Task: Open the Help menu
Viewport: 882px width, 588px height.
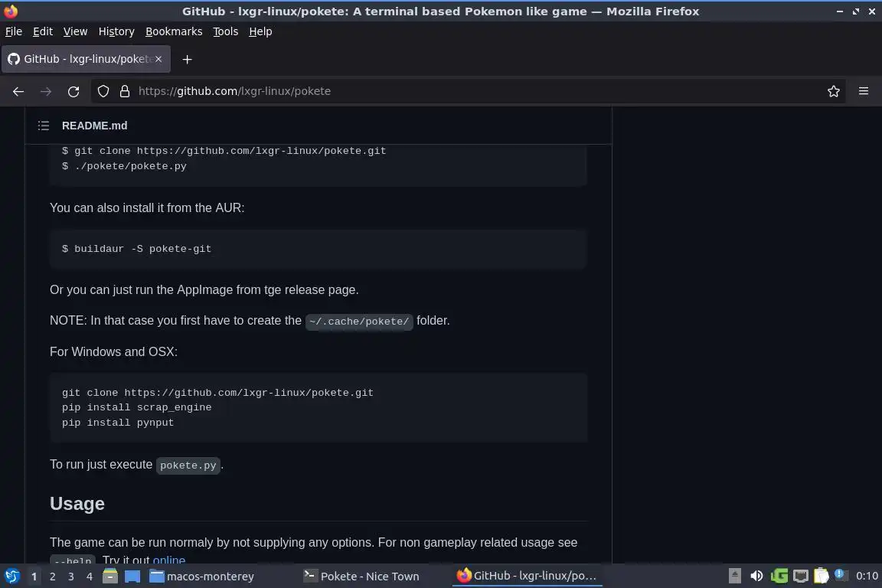Action: pyautogui.click(x=260, y=31)
